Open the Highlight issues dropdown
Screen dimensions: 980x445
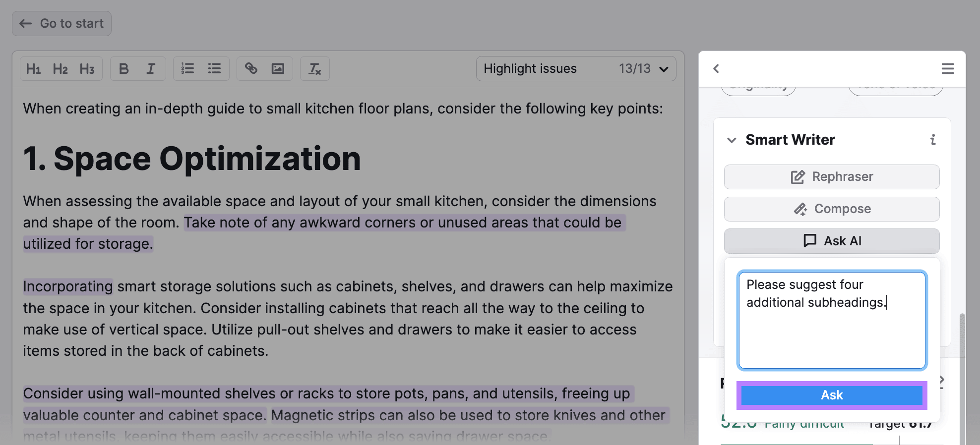tap(576, 69)
